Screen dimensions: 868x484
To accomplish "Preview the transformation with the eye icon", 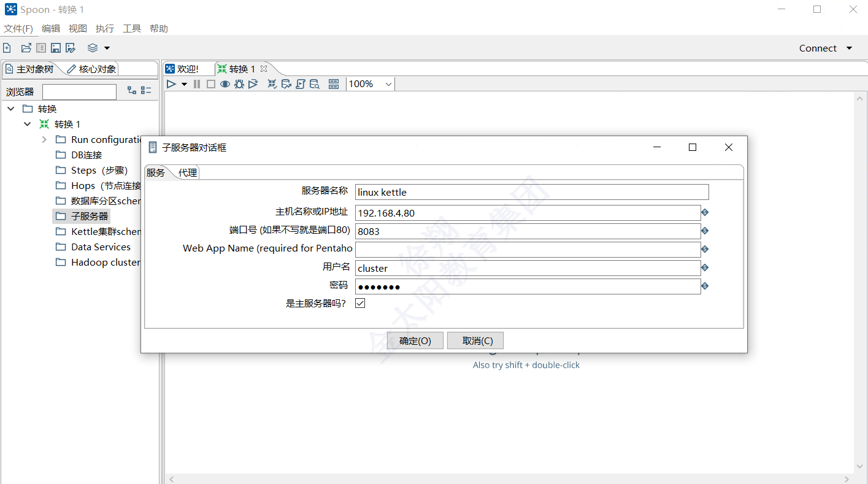I will coord(225,84).
